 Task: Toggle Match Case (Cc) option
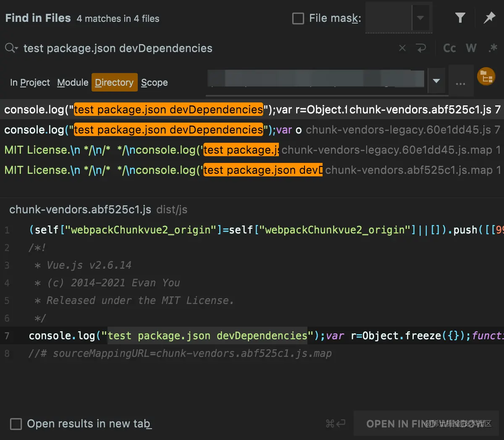pyautogui.click(x=449, y=48)
